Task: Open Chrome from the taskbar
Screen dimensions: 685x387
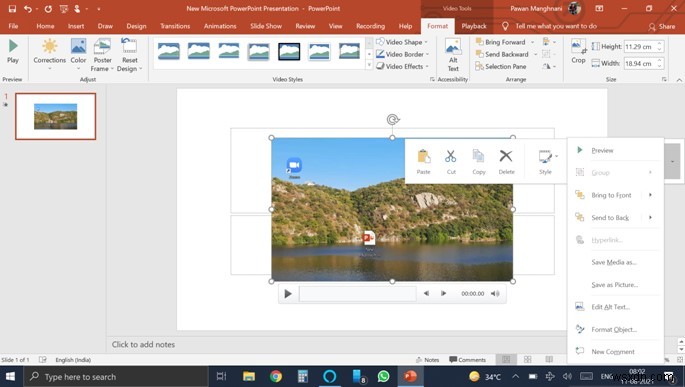Action: 276,377
